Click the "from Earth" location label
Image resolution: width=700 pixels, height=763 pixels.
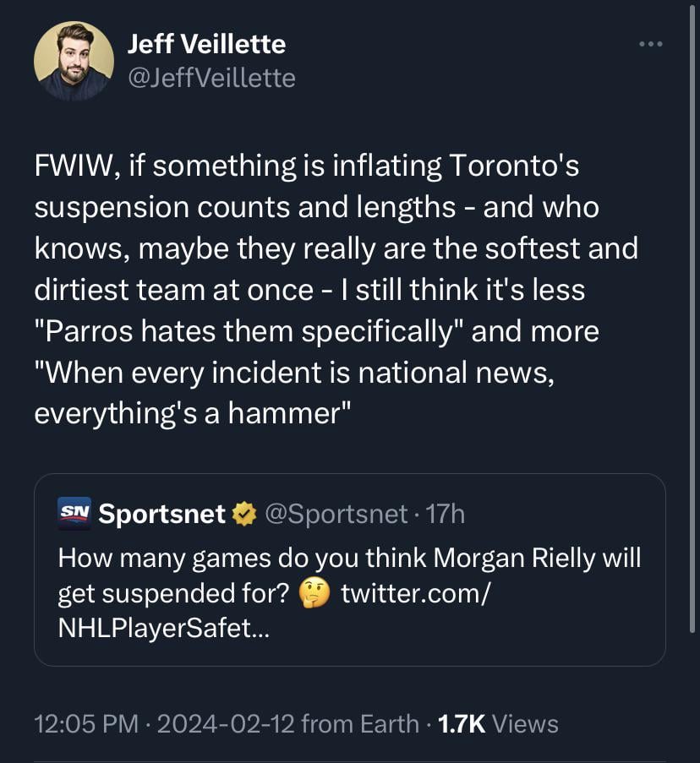359,724
